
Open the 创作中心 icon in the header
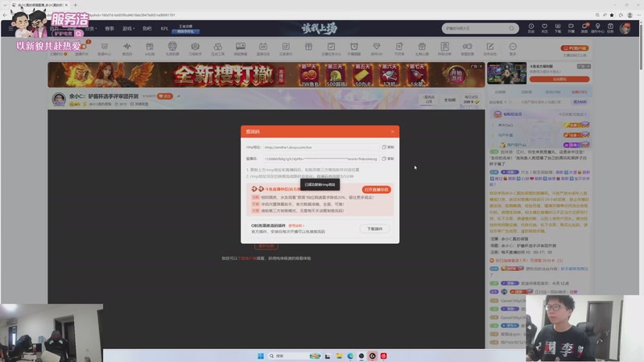click(597, 28)
